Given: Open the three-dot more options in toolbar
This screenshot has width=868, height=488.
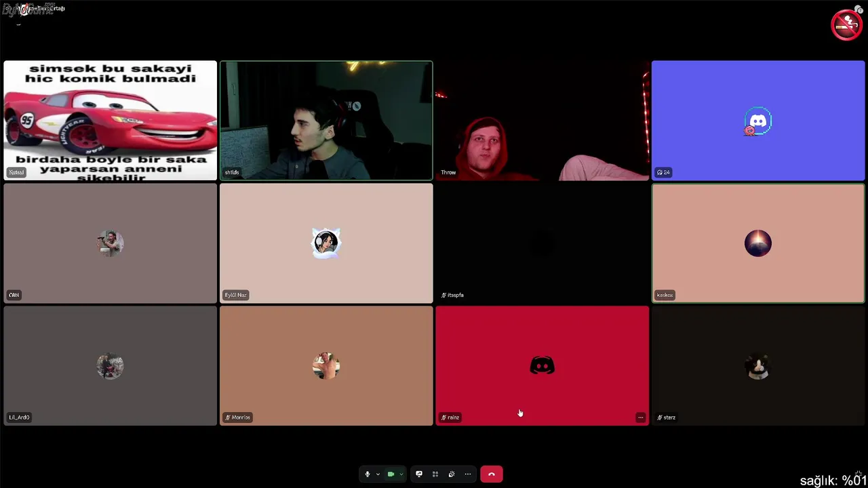Looking at the screenshot, I should pyautogui.click(x=468, y=474).
